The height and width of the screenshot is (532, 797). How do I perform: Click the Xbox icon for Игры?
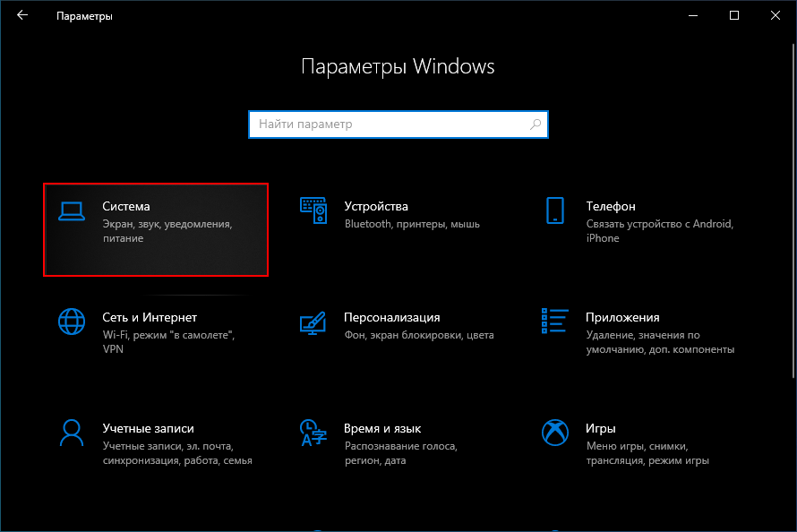pos(555,433)
